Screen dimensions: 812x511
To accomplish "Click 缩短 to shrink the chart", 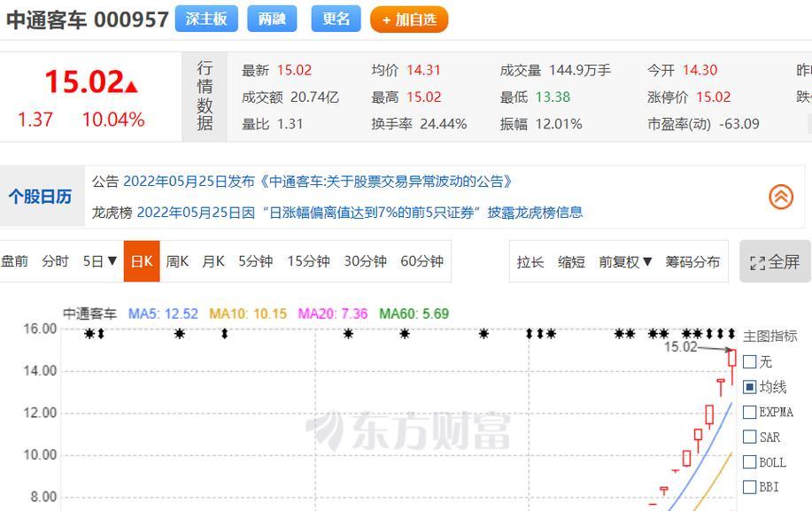I will pos(572,262).
